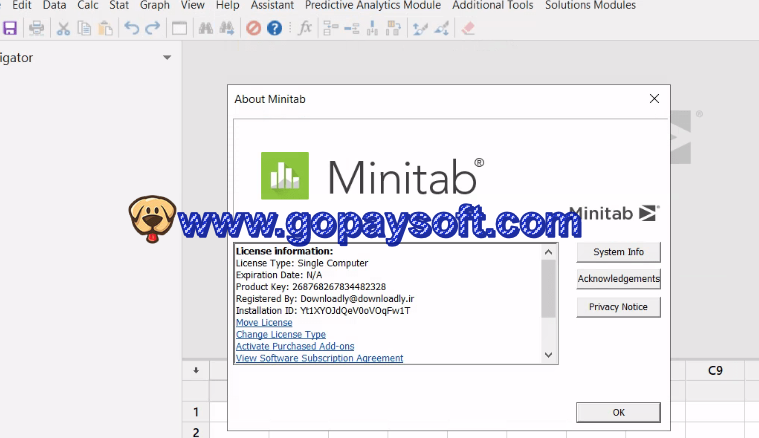Open the Edit menu
The image size is (759, 438).
22,5
